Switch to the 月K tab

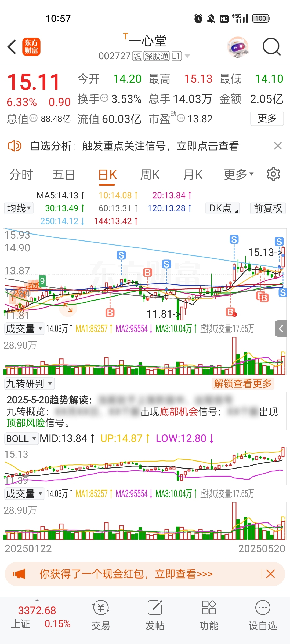coord(193,175)
